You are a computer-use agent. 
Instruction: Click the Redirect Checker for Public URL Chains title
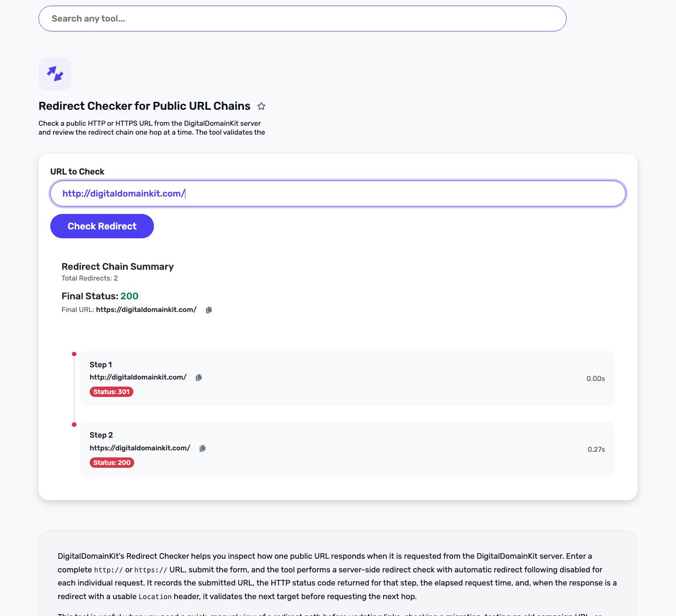[x=145, y=106]
